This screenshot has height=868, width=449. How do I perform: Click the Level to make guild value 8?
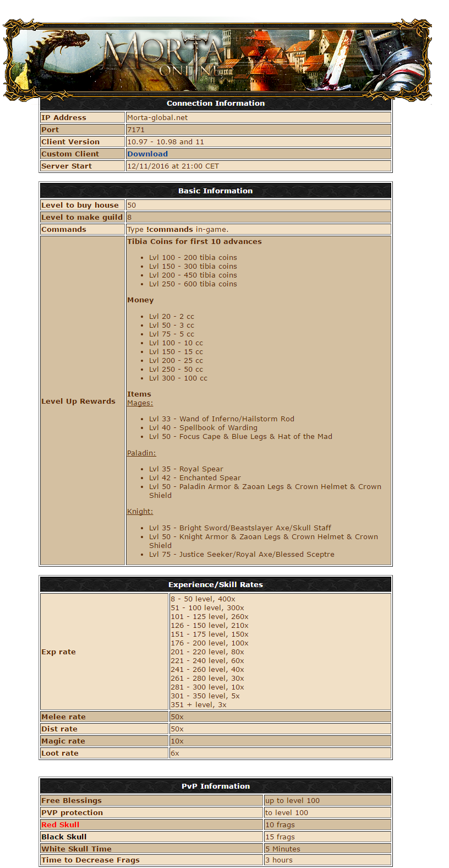pyautogui.click(x=129, y=218)
